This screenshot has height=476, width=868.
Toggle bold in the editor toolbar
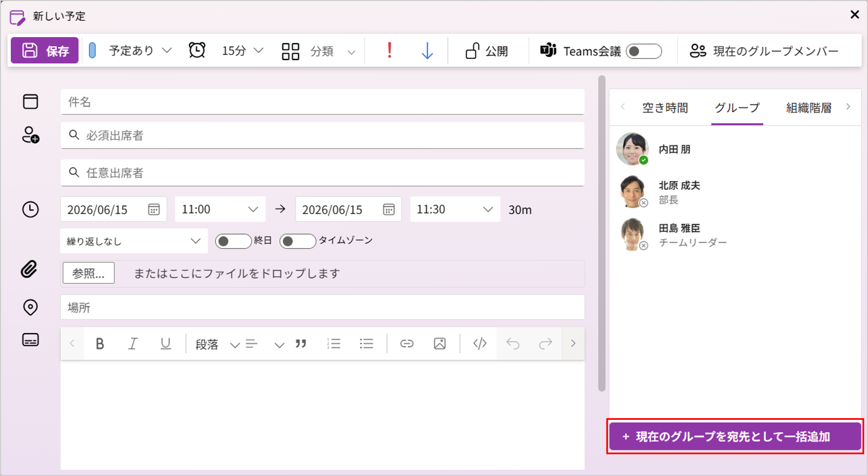(100, 344)
